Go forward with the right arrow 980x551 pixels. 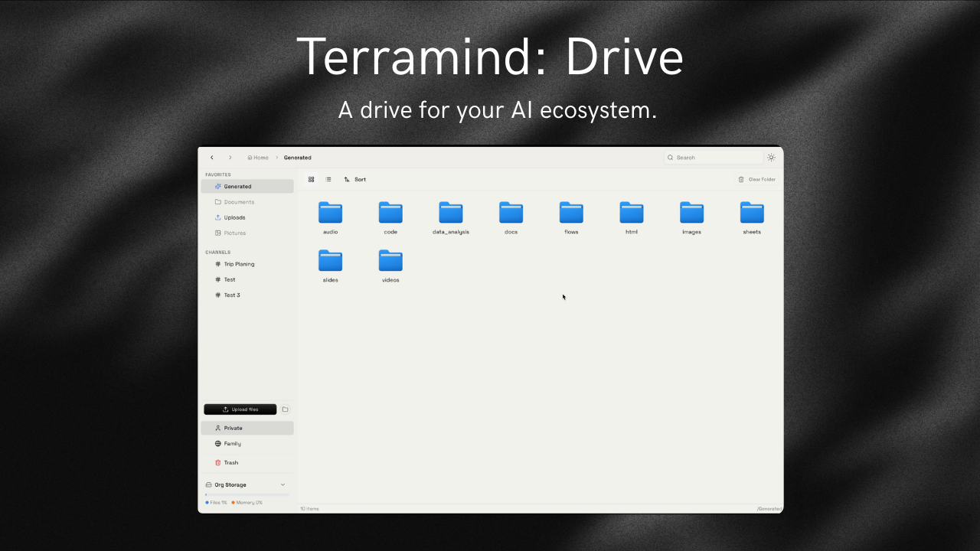click(230, 158)
